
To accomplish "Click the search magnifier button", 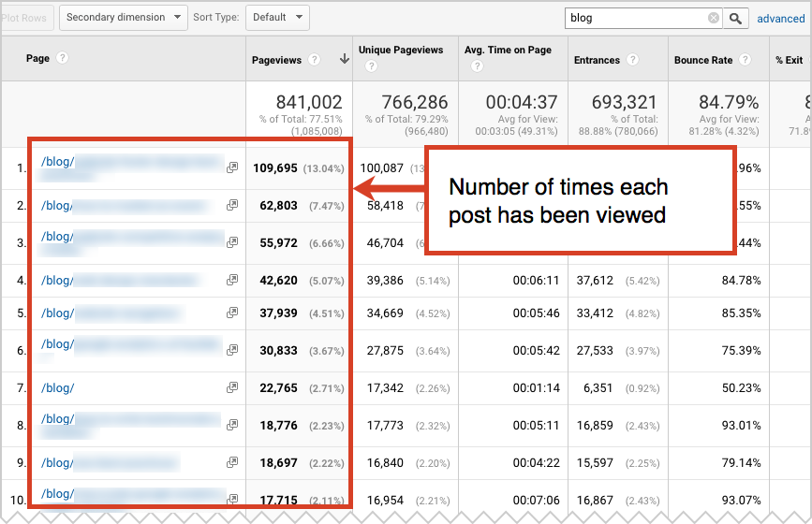I will [737, 18].
